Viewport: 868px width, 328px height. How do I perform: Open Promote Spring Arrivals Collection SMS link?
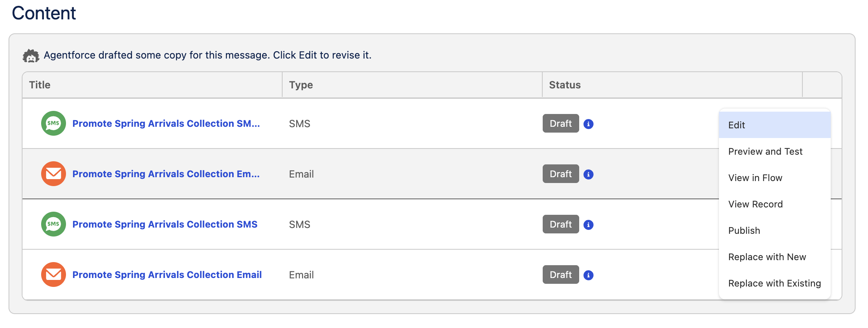coord(165,224)
